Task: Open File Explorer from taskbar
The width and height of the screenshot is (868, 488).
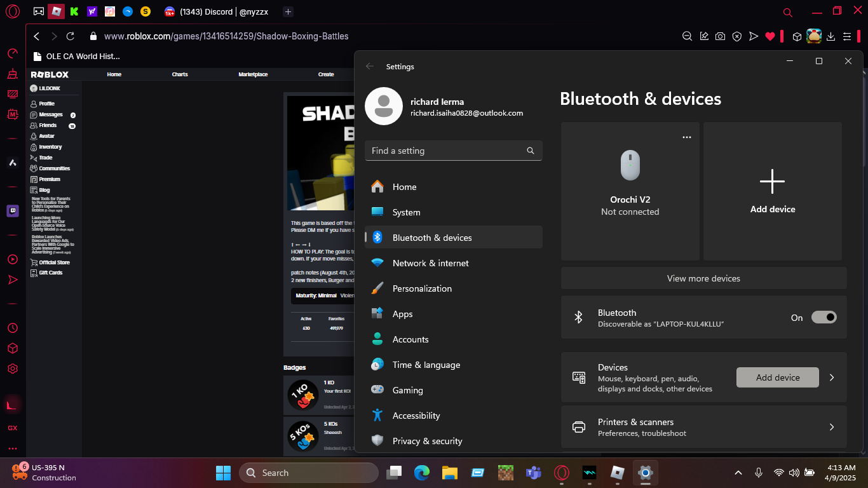Action: point(450,473)
